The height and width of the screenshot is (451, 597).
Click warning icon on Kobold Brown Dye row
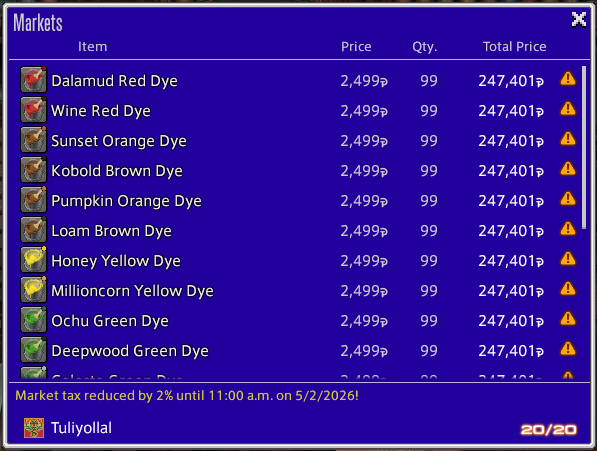(x=568, y=169)
